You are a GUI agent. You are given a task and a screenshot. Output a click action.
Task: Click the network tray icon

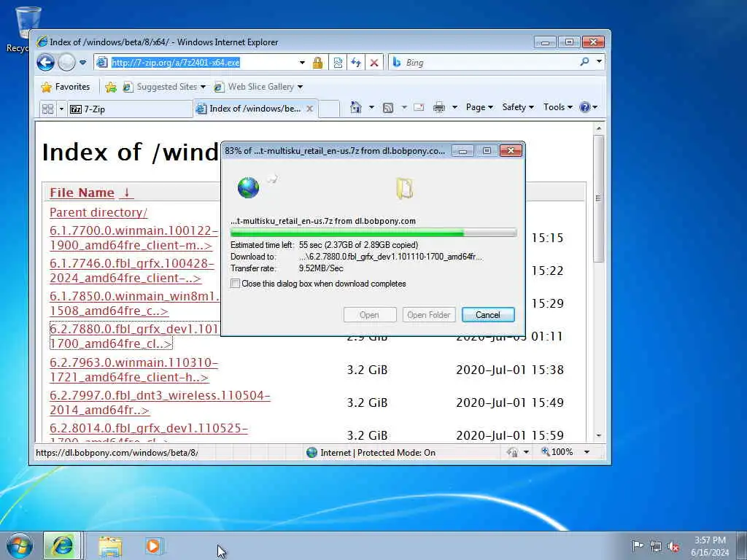(656, 546)
